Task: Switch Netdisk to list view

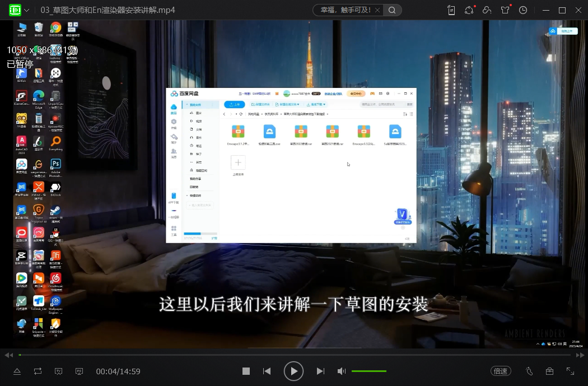Action: coord(412,114)
